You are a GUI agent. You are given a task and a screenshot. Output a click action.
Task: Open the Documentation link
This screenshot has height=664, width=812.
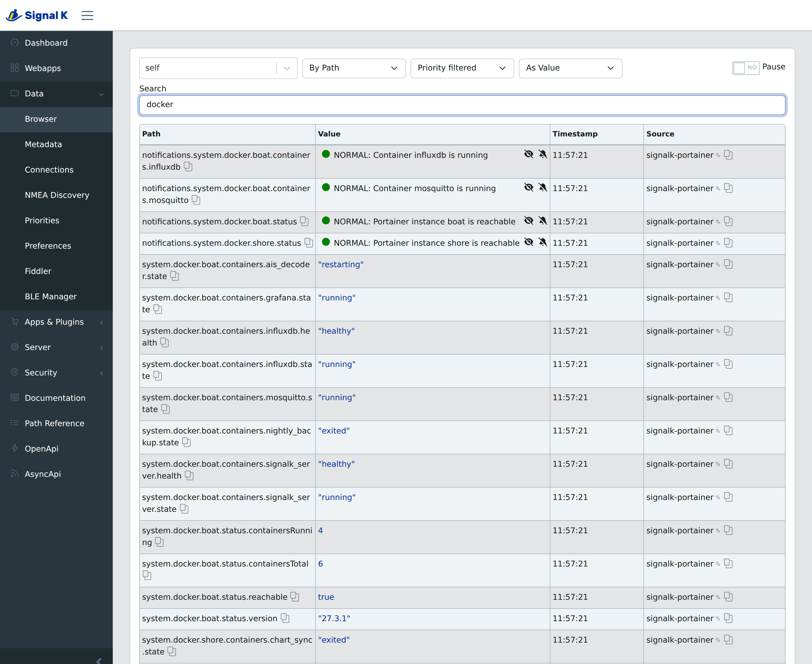tap(56, 398)
